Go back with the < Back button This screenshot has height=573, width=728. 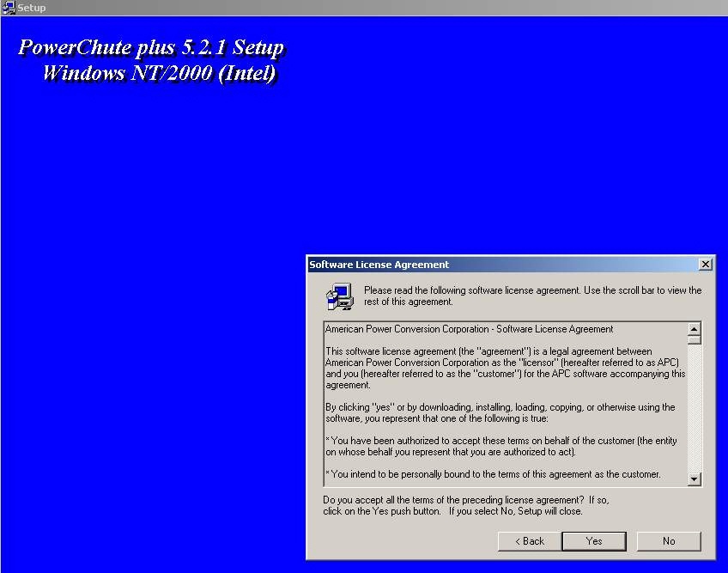530,541
